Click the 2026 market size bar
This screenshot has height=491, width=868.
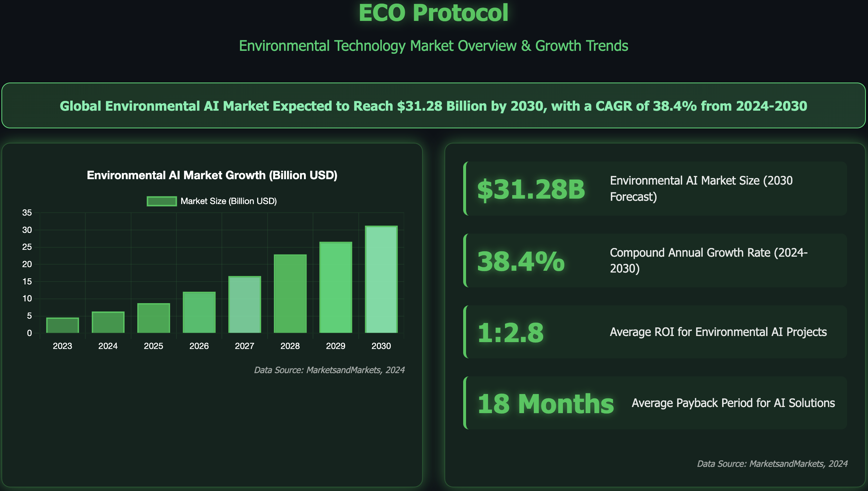click(x=199, y=312)
